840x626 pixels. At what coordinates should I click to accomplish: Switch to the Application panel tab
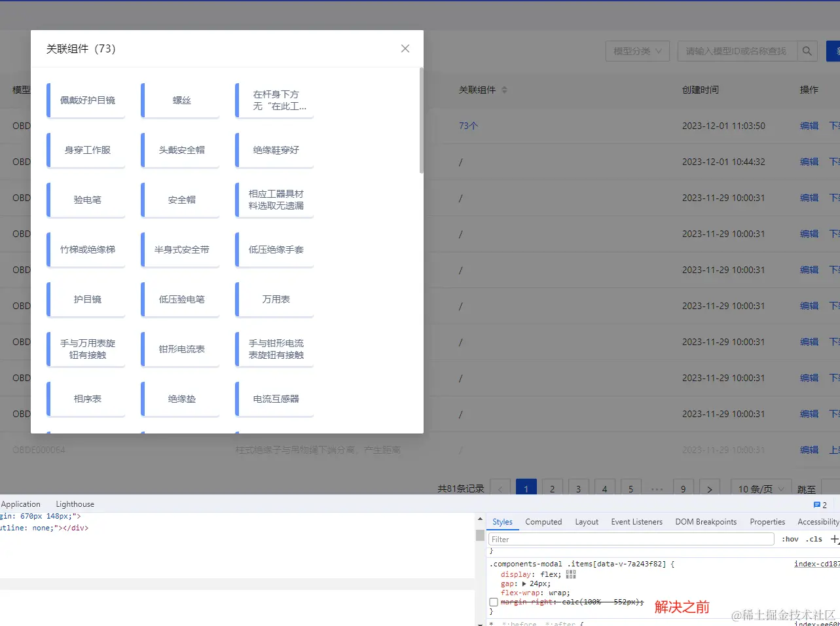pos(21,504)
